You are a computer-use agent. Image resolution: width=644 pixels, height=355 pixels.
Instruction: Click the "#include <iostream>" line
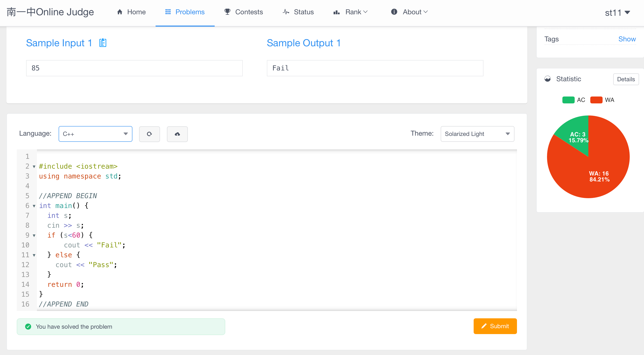tap(78, 166)
